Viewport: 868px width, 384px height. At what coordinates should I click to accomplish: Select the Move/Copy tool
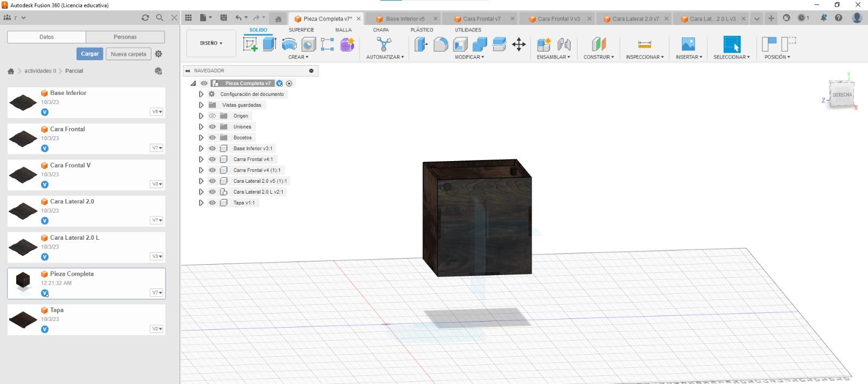click(x=519, y=44)
